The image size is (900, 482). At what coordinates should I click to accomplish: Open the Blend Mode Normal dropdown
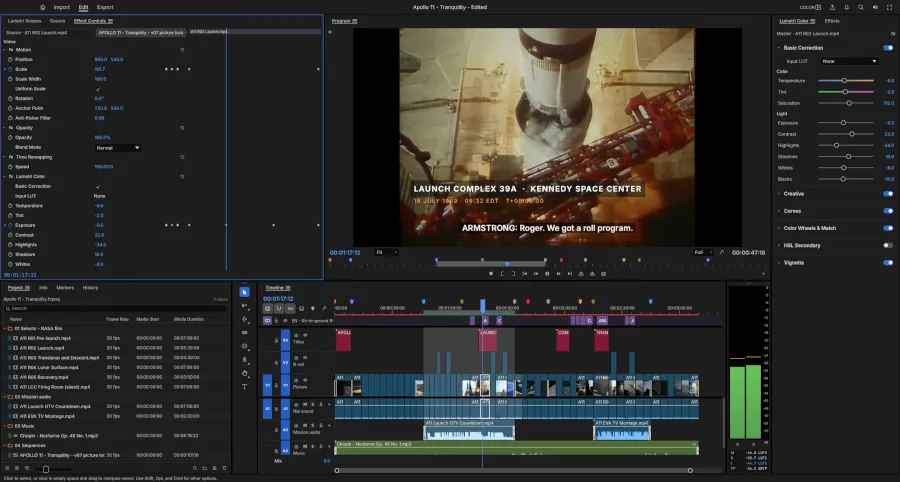click(x=118, y=148)
